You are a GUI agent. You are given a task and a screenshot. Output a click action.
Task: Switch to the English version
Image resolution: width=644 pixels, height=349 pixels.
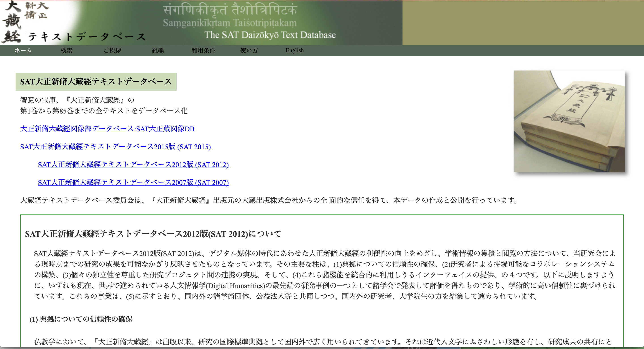[294, 50]
